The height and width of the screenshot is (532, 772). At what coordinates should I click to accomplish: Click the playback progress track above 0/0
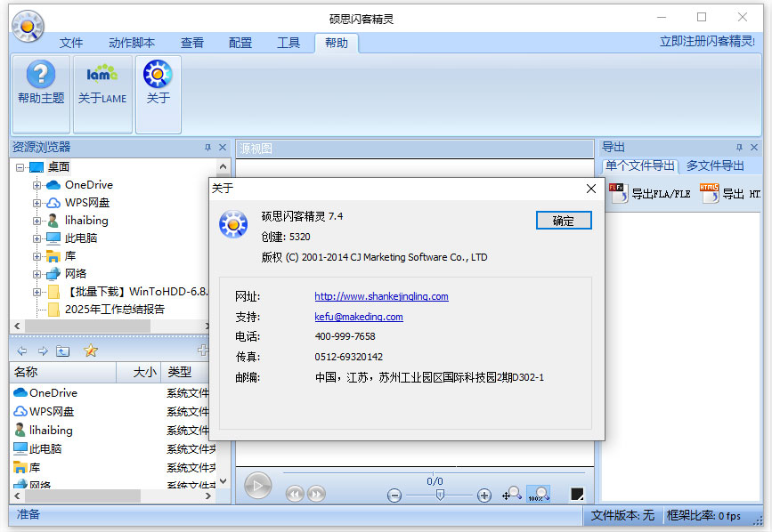434,473
